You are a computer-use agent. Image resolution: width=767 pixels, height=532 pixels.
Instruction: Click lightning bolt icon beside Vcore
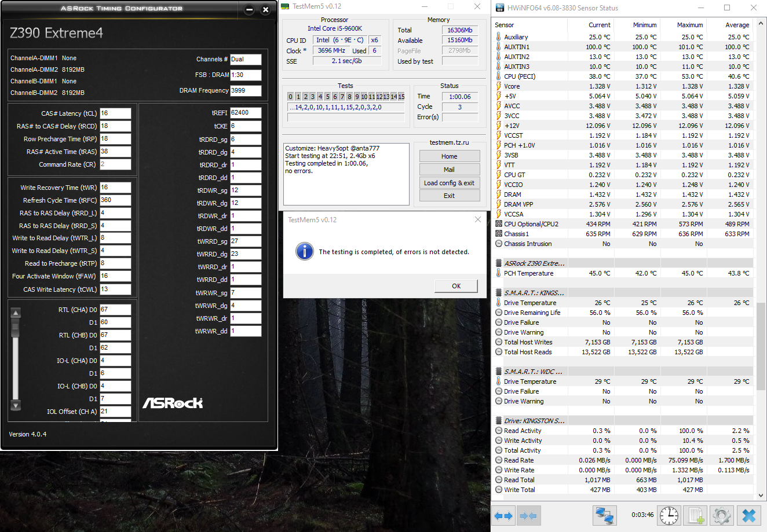click(x=498, y=86)
